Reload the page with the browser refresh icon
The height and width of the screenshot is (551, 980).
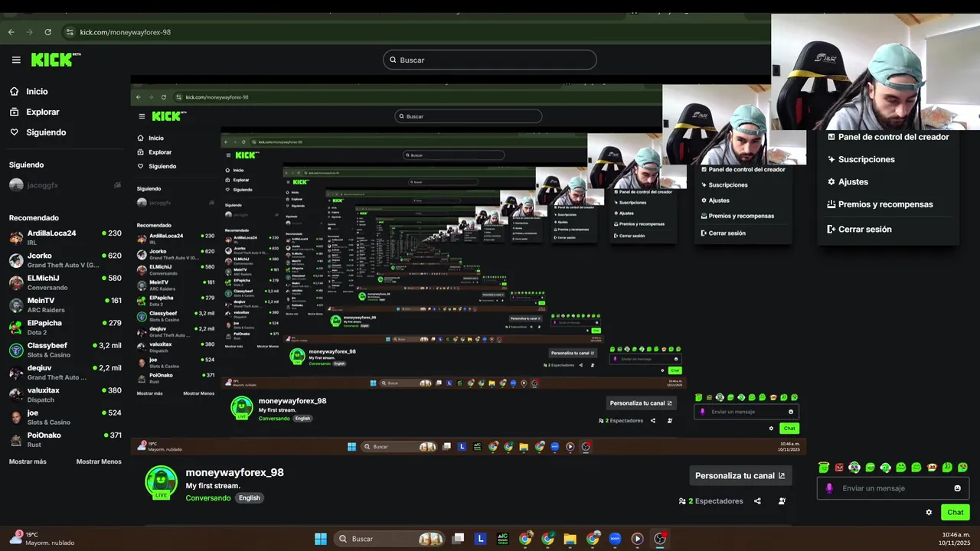[47, 32]
